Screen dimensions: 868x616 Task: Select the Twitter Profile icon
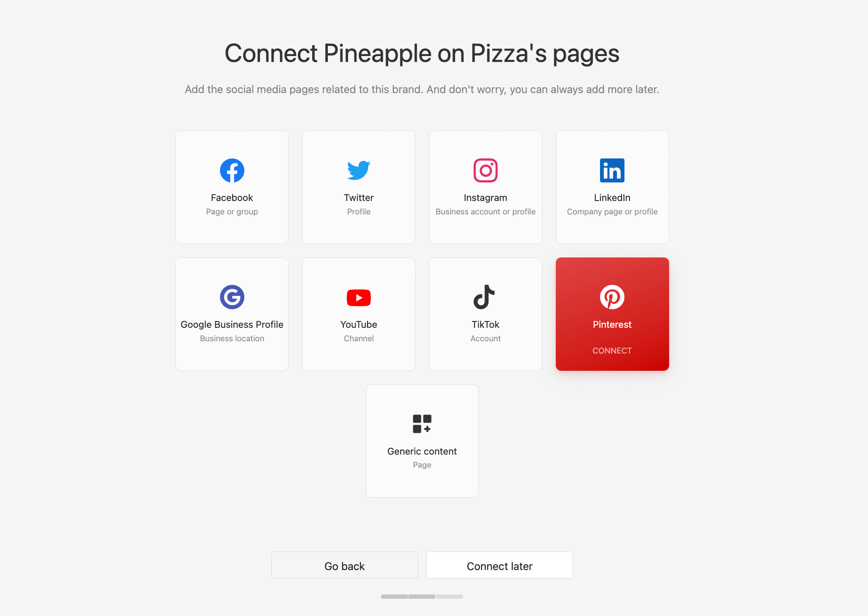point(358,169)
